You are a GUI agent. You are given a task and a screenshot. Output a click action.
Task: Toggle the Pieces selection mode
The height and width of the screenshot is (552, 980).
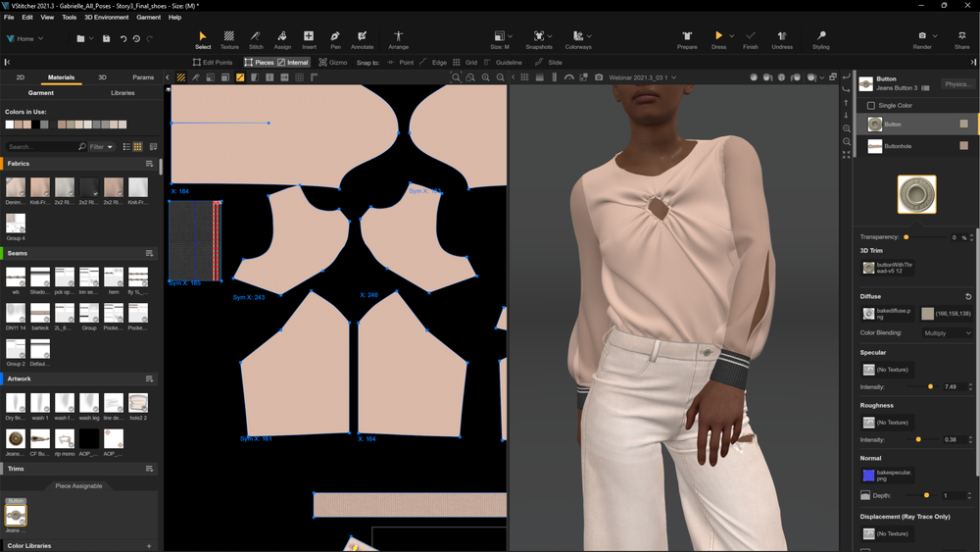coord(260,63)
